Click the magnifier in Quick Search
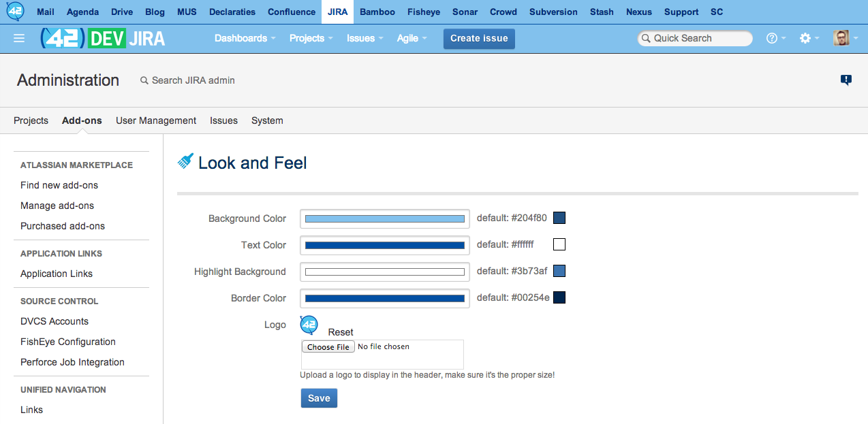This screenshot has width=868, height=424. point(645,39)
